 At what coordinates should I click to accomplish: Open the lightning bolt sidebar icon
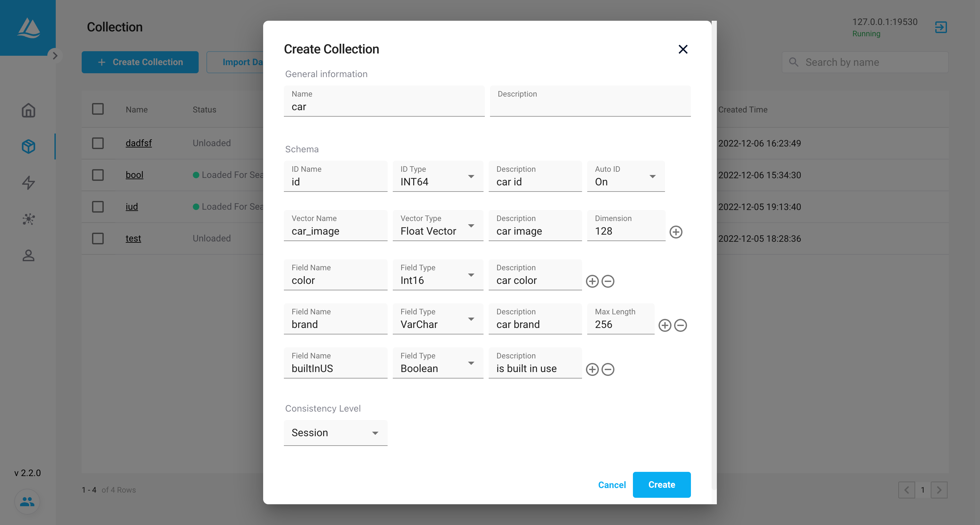[x=29, y=182]
